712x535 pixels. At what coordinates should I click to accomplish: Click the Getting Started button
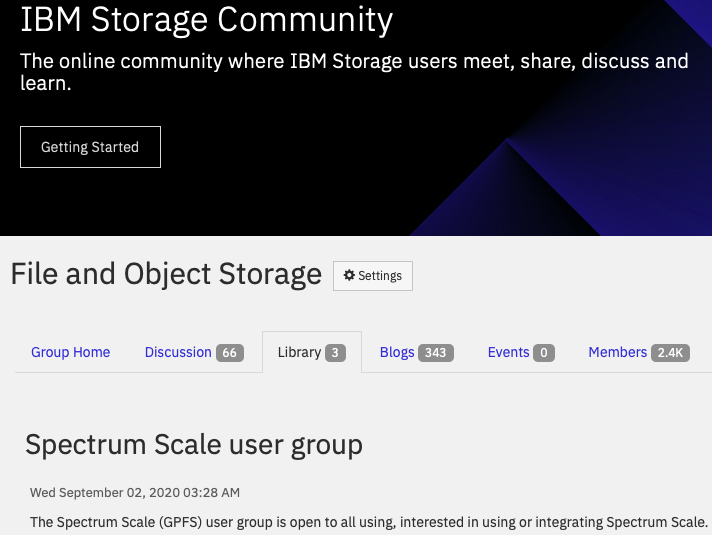tap(90, 147)
